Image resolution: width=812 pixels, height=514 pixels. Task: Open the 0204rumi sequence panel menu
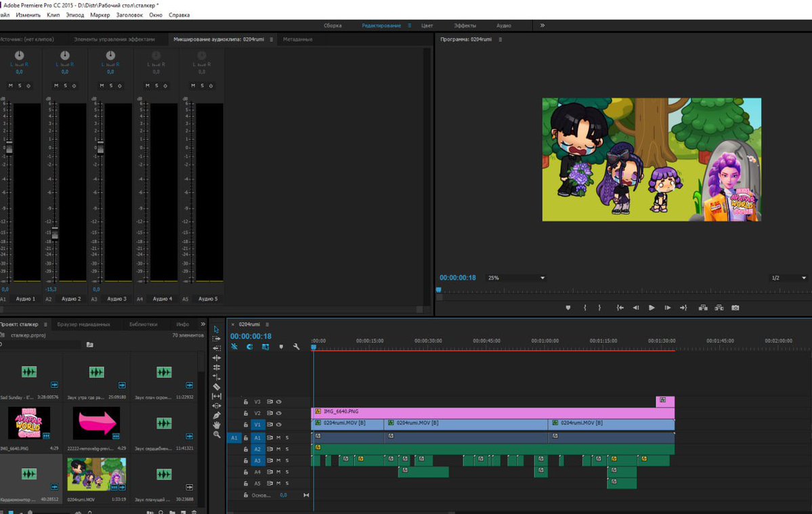click(x=268, y=324)
